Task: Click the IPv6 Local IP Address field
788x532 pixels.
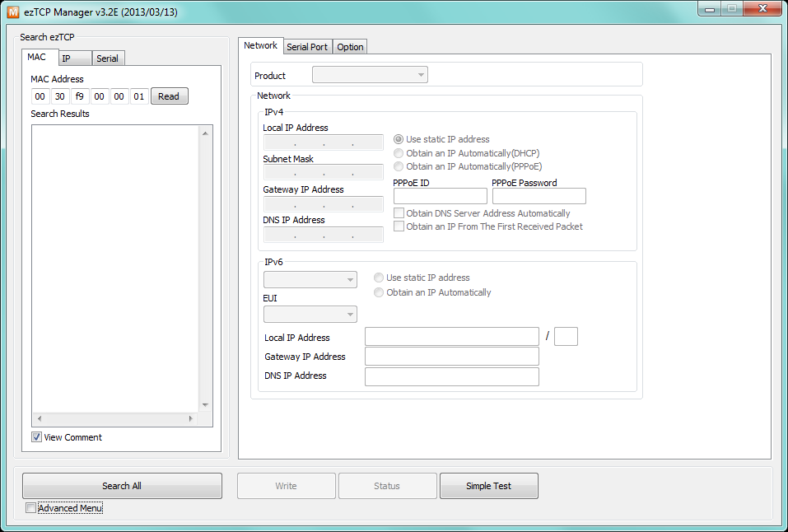Action: click(452, 336)
